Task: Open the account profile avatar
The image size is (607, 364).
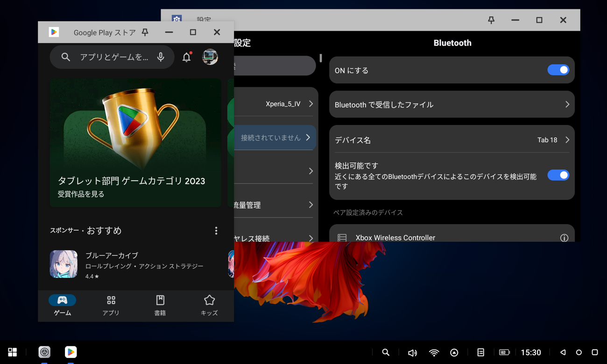Action: (x=210, y=57)
